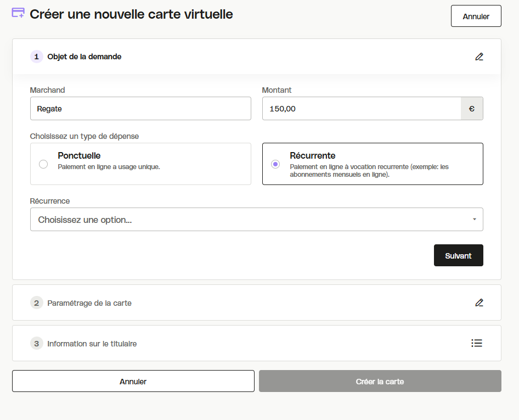This screenshot has height=420, width=519.
Task: Focus the Marchand input containing Regate
Action: [140, 109]
